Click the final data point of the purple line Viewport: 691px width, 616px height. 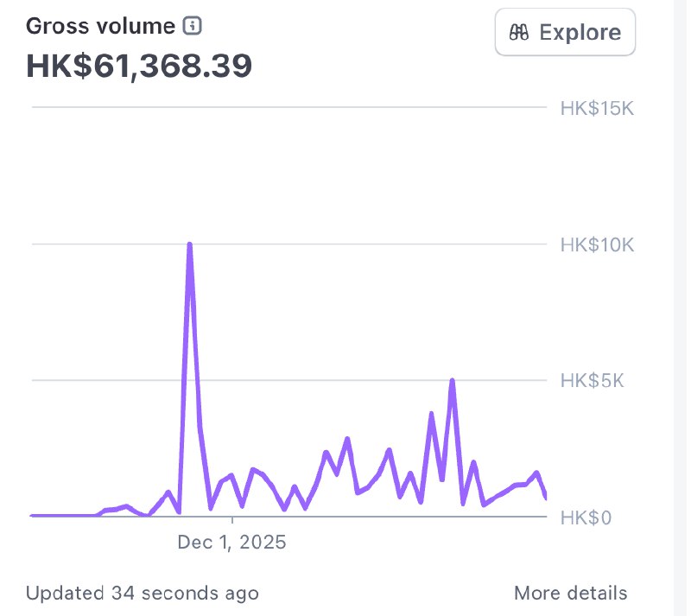546,499
